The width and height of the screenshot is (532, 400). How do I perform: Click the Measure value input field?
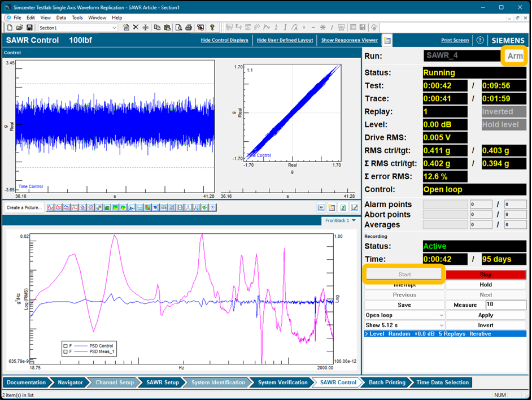[x=505, y=305]
